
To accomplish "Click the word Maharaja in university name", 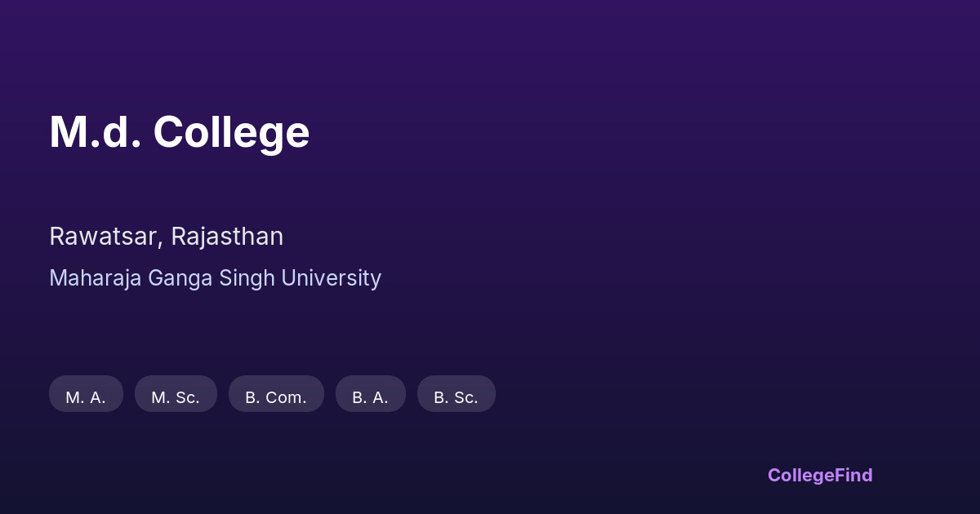I will coord(96,278).
